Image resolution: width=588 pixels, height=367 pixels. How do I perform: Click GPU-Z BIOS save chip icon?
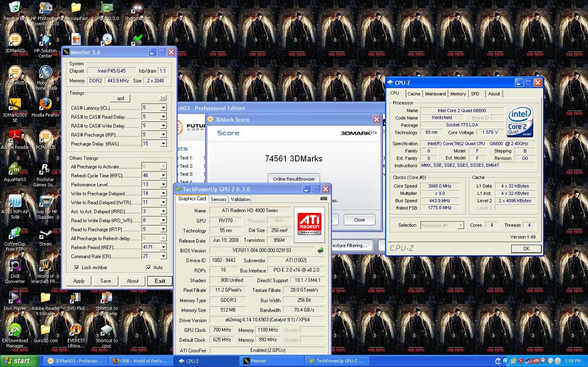click(320, 250)
